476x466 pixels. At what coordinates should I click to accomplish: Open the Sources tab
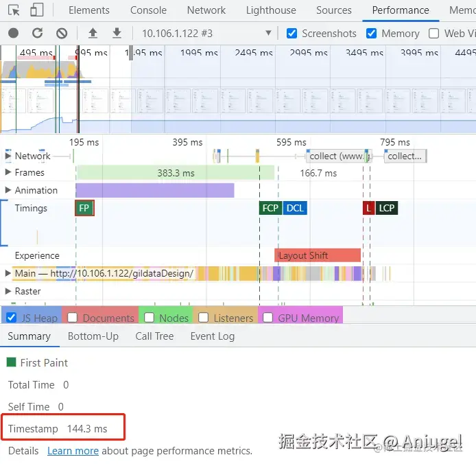[x=333, y=10]
